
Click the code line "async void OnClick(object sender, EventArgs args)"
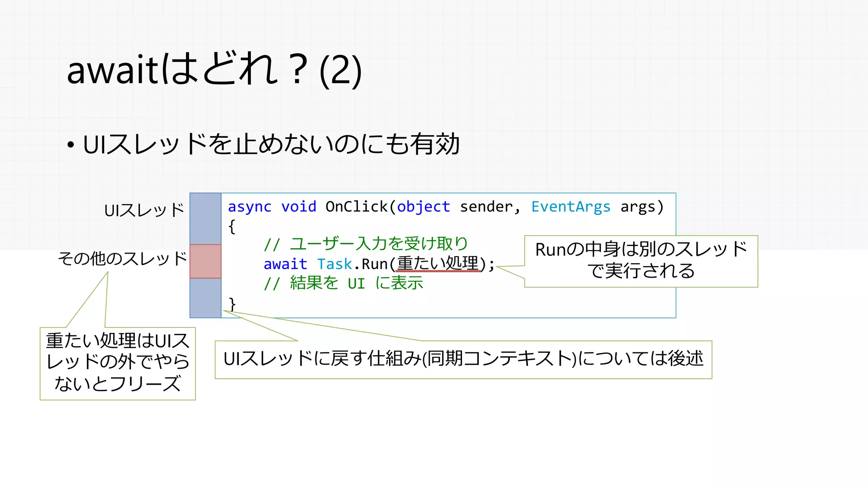pos(446,207)
